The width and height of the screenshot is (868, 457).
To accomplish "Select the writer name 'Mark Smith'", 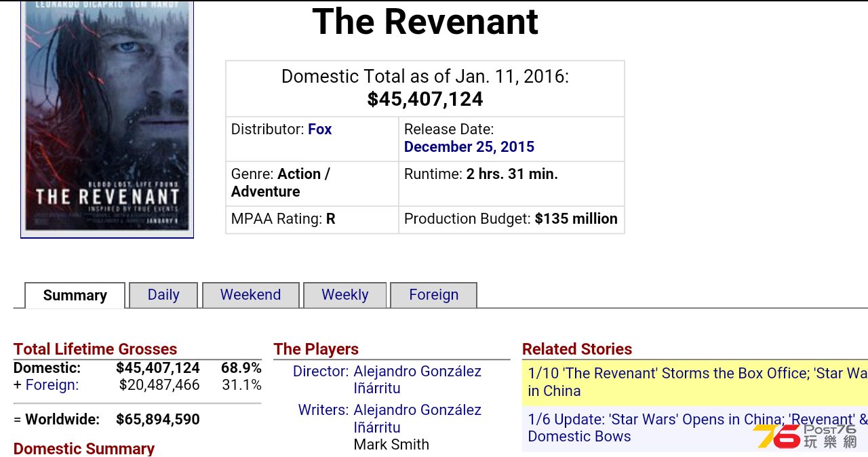I will click(391, 445).
